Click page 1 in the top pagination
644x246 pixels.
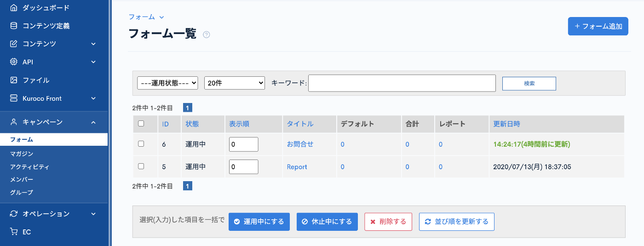(x=188, y=108)
